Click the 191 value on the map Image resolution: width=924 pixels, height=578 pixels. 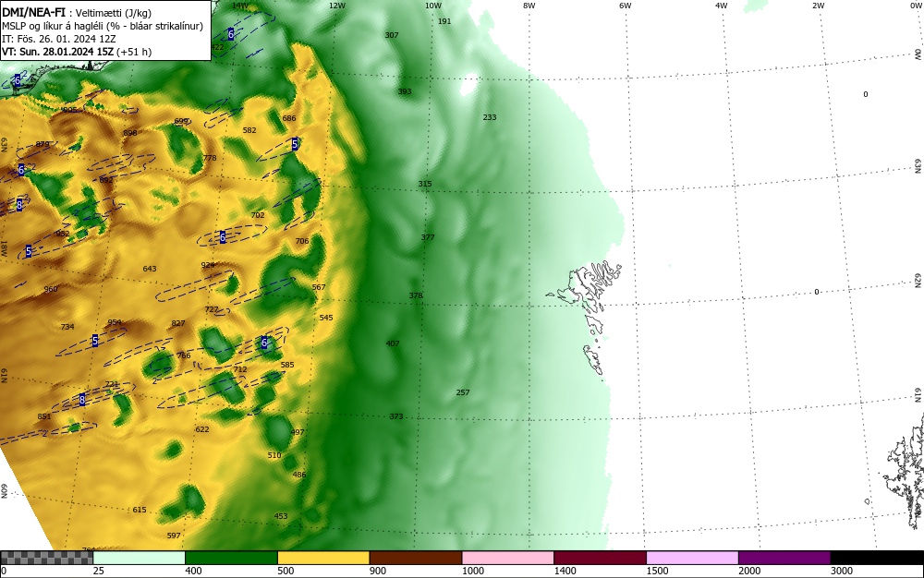pyautogui.click(x=445, y=21)
